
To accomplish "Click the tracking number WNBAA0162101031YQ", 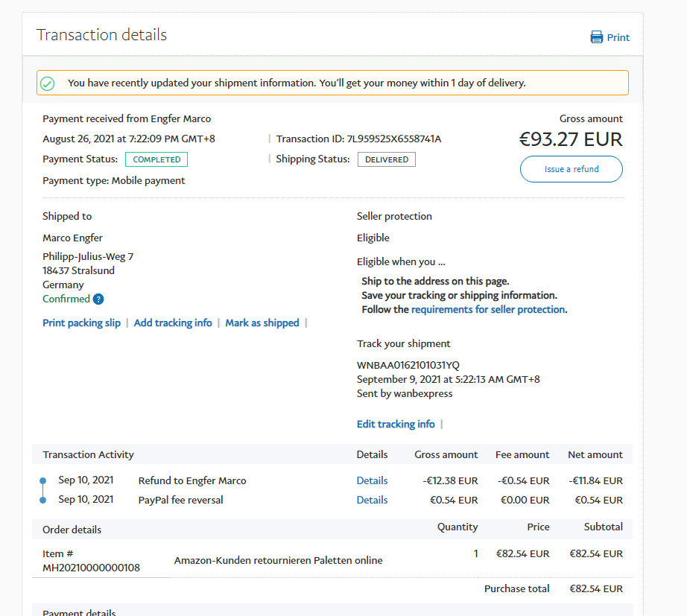I will click(x=408, y=365).
